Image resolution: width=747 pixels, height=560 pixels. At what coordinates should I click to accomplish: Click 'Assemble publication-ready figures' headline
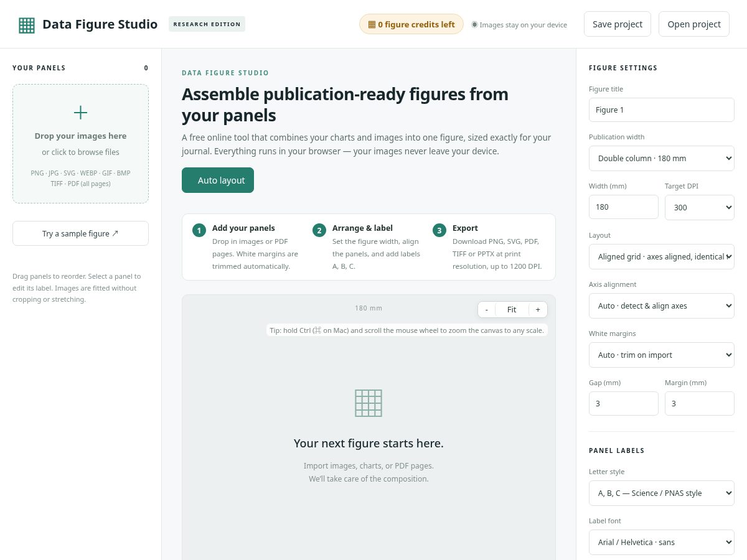pyautogui.click(x=345, y=105)
